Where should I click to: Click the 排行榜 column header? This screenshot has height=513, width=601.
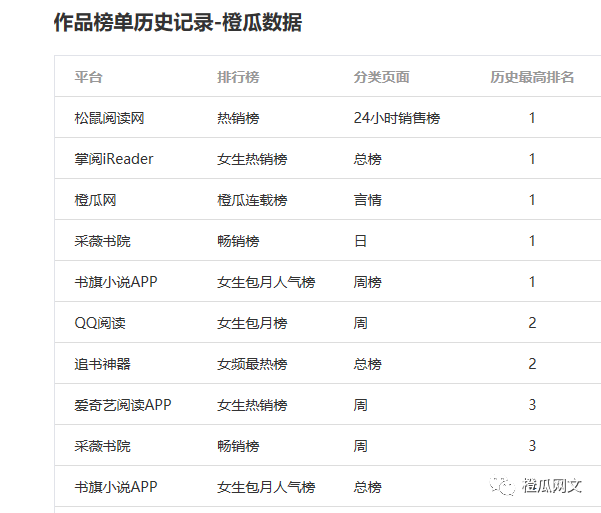[238, 77]
